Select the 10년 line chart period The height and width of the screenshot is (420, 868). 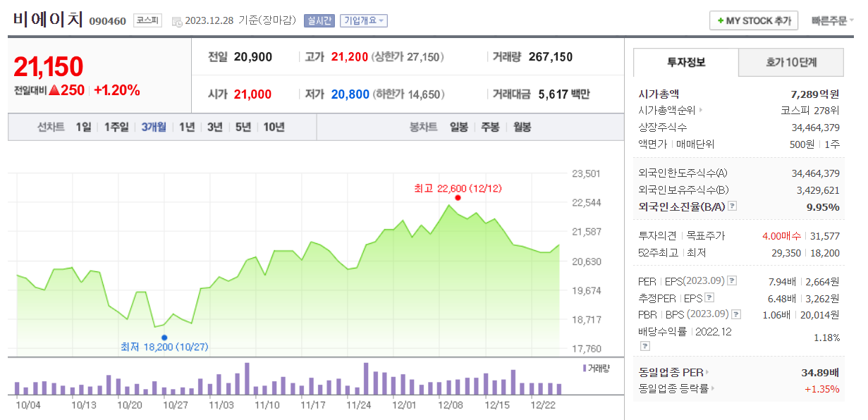pos(274,127)
